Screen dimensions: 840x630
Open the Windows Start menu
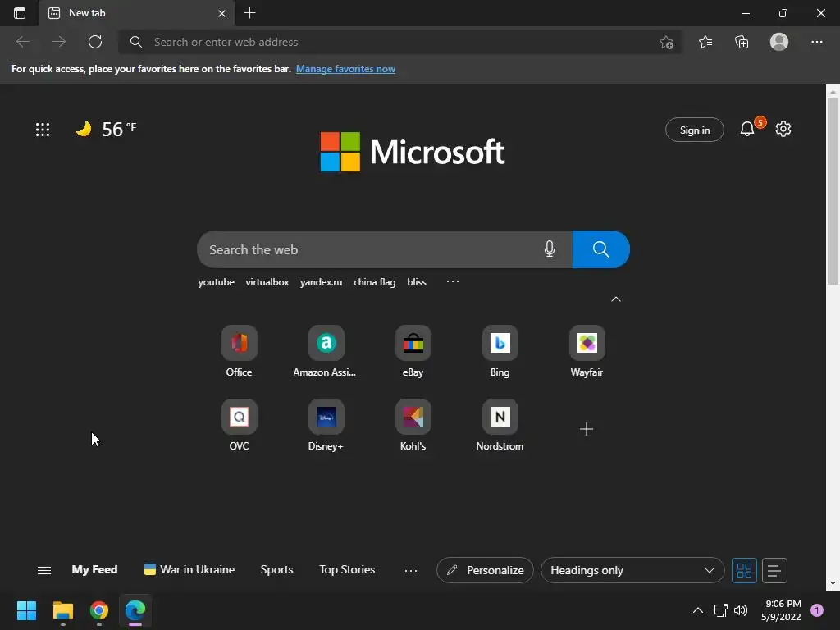[26, 610]
